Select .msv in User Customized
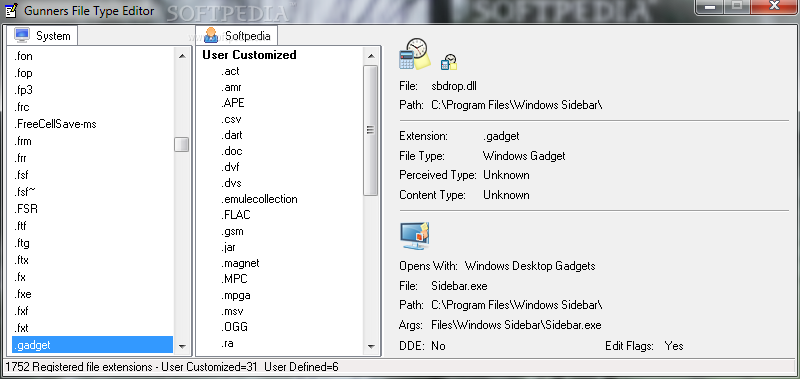The image size is (800, 379). [232, 311]
